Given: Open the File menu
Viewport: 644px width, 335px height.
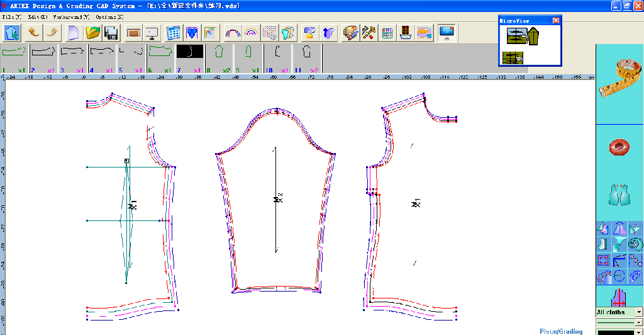Looking at the screenshot, I should pos(11,16).
